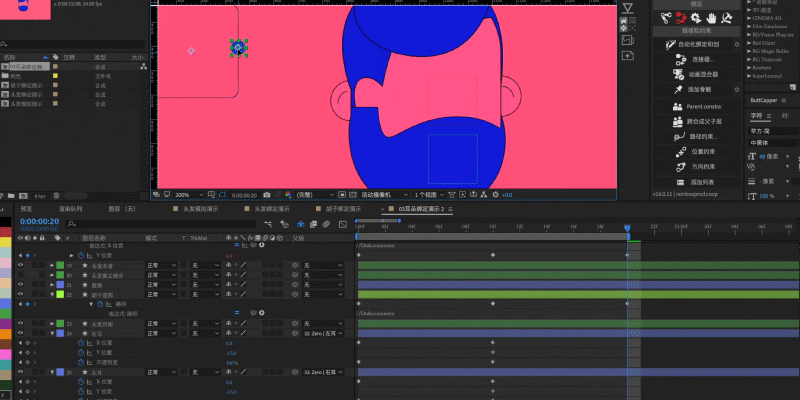Image resolution: width=800 pixels, height=400 pixels.
Task: Hide layer 24 右耳 with eye icon
Action: [20, 333]
